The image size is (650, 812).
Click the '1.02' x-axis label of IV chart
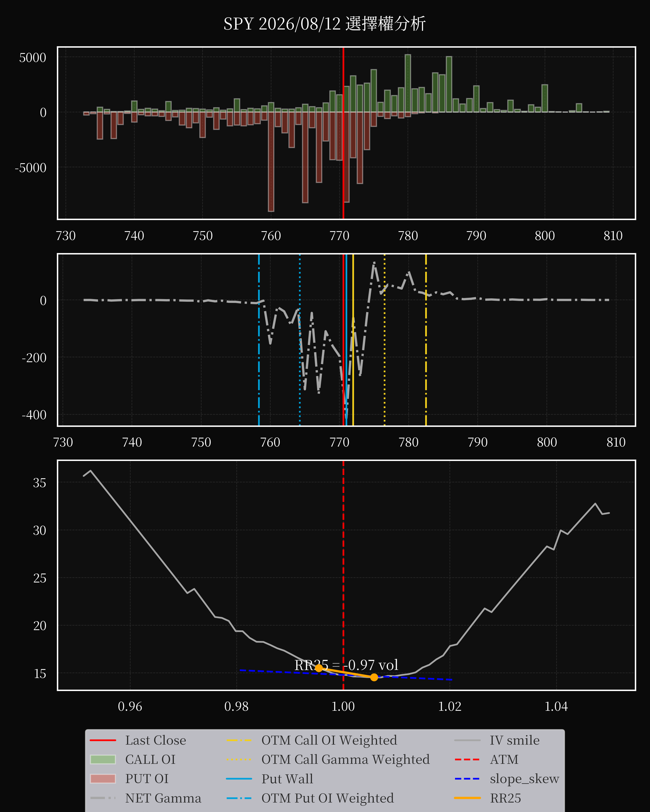coord(450,706)
